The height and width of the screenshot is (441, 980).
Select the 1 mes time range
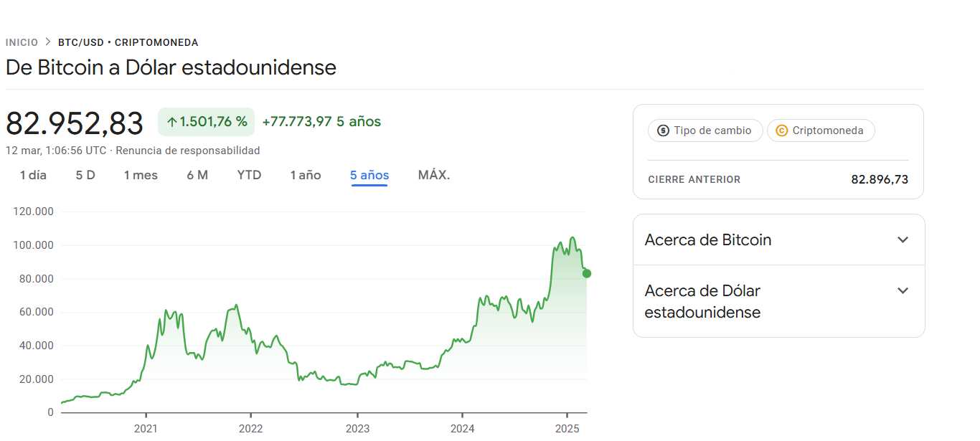tap(141, 174)
